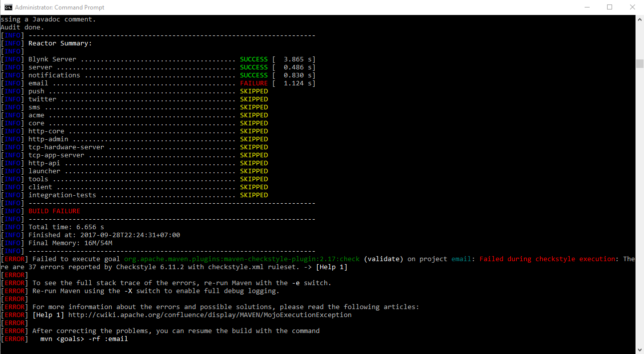
Task: Click the 'sms' module name
Action: click(34, 107)
